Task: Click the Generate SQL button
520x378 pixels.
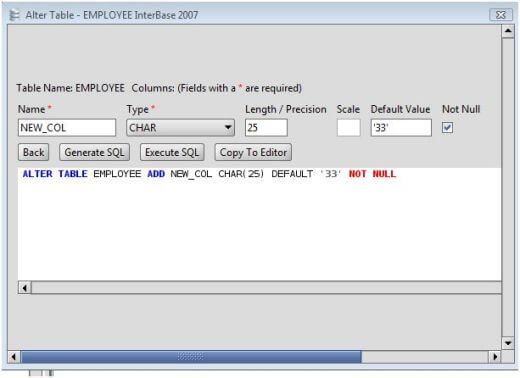Action: [x=94, y=152]
